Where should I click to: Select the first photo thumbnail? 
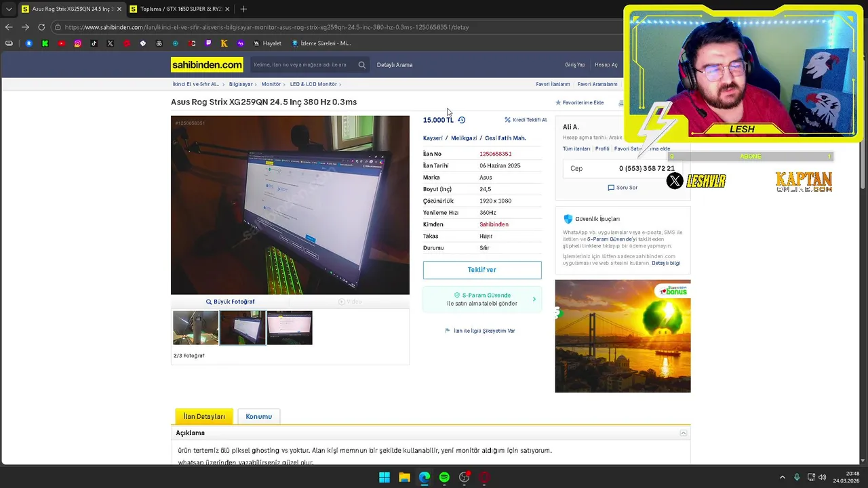click(x=196, y=327)
